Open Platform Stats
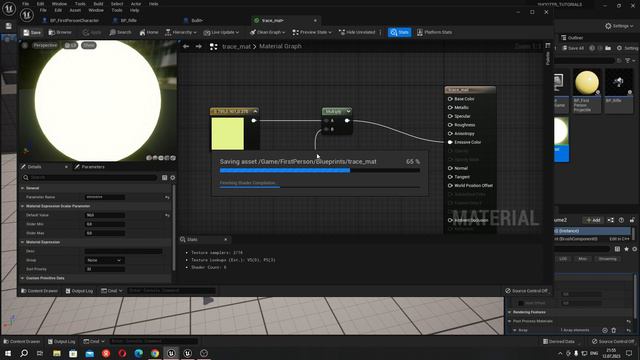Image resolution: width=640 pixels, height=360 pixels. [434, 32]
